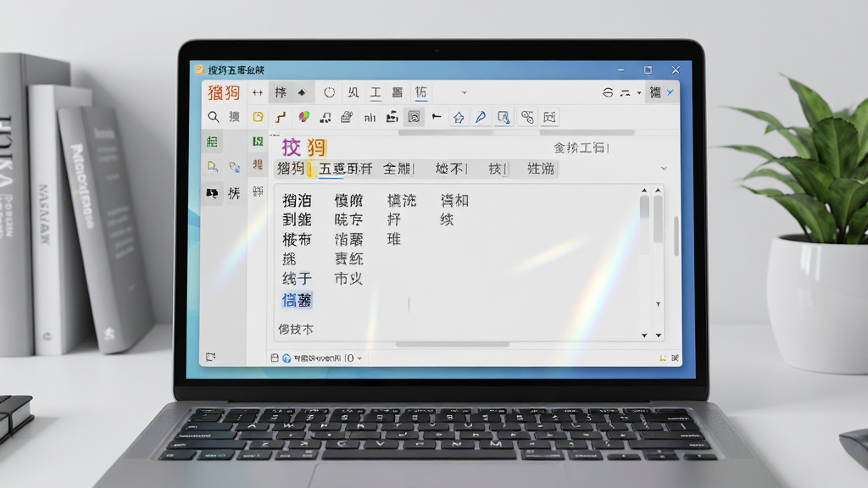Click the black spade-shaped icon
The image size is (868, 488).
(x=302, y=92)
